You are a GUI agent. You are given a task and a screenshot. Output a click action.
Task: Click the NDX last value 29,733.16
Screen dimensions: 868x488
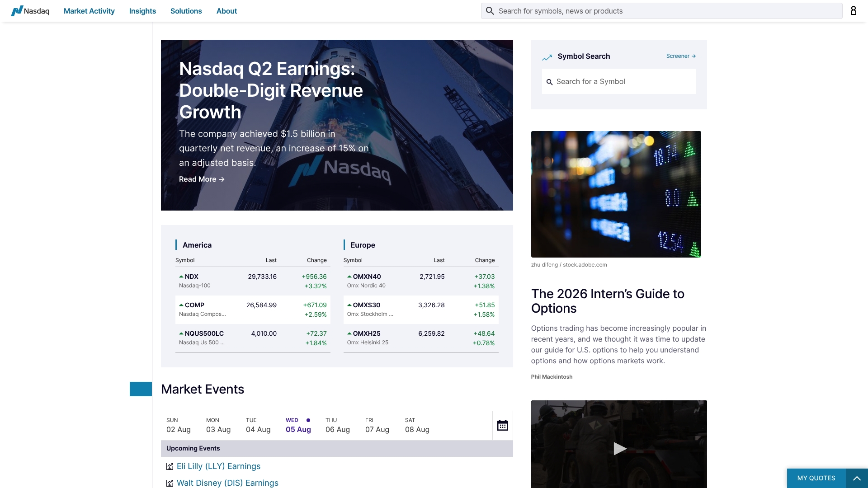point(262,277)
